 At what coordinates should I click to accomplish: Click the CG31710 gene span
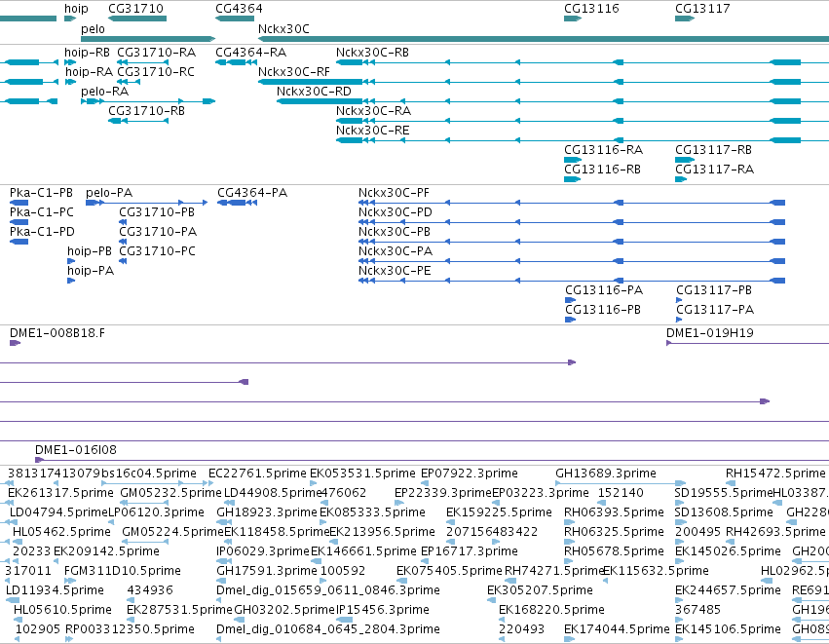click(x=137, y=19)
